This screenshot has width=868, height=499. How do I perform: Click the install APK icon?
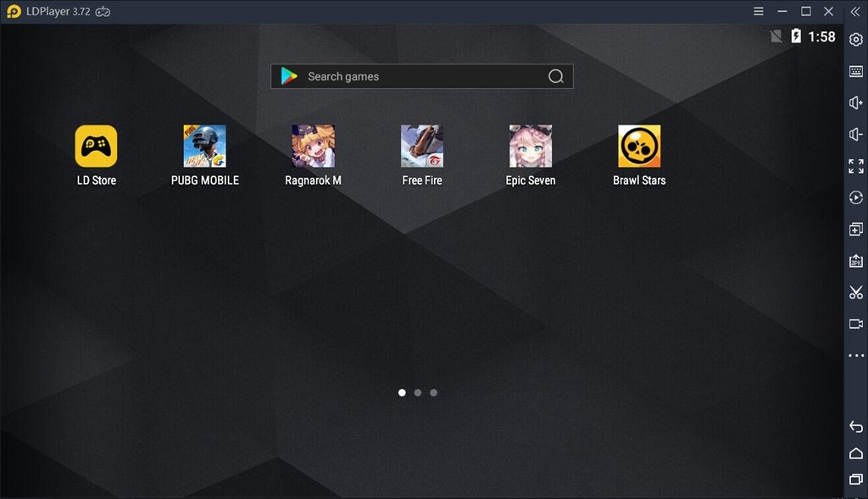[x=855, y=261]
